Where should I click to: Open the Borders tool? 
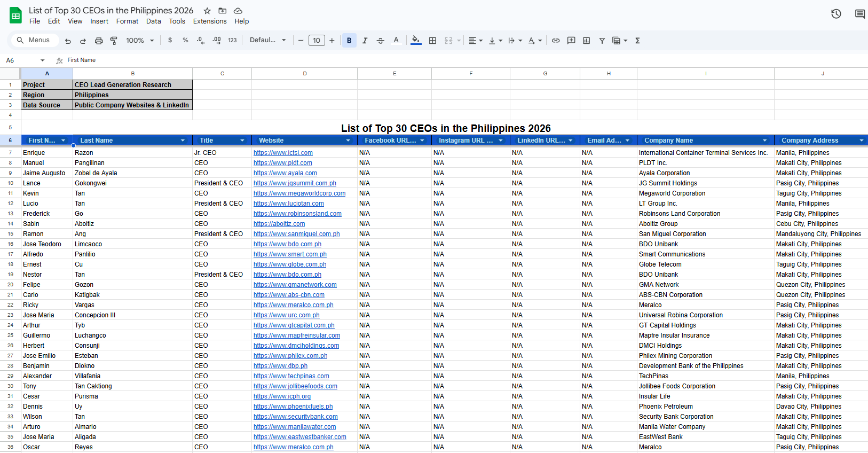pos(433,41)
